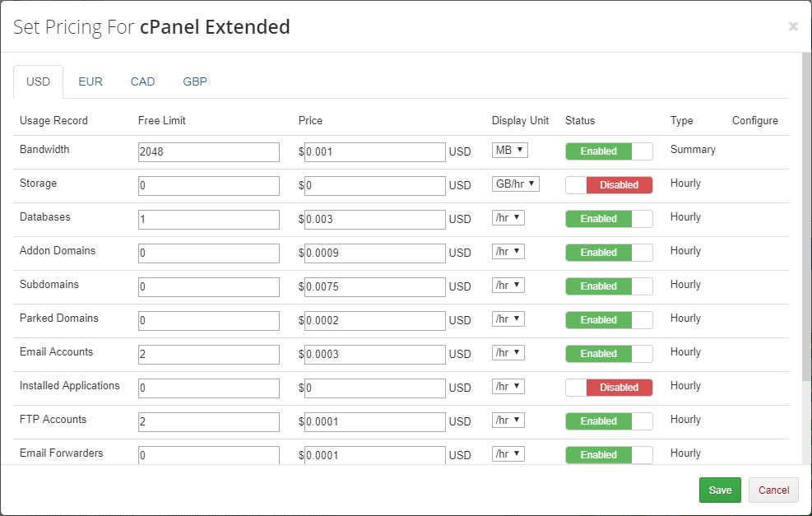Disable the Databases usage record
812x516 pixels.
click(x=609, y=218)
